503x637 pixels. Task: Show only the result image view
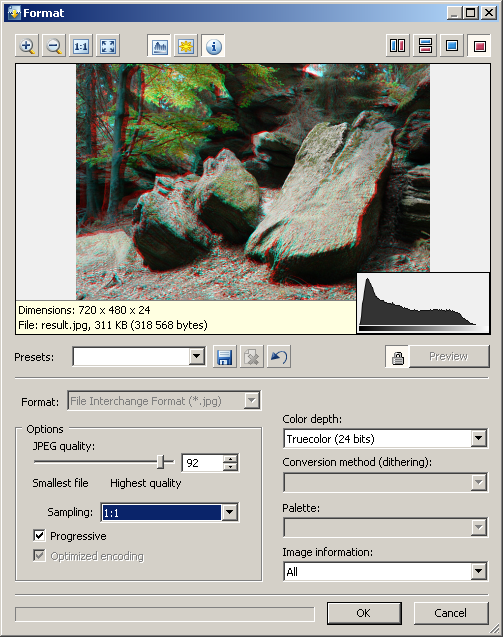(479, 46)
